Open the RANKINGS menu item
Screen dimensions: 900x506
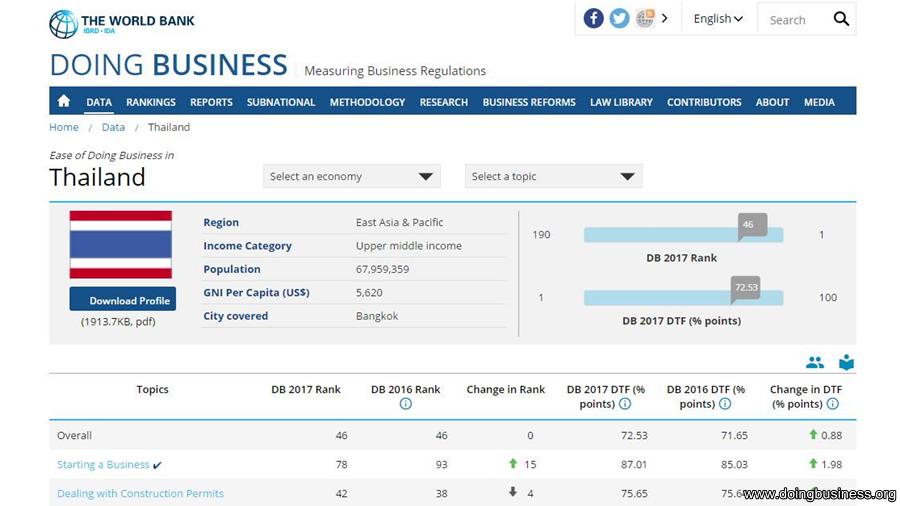pos(151,102)
